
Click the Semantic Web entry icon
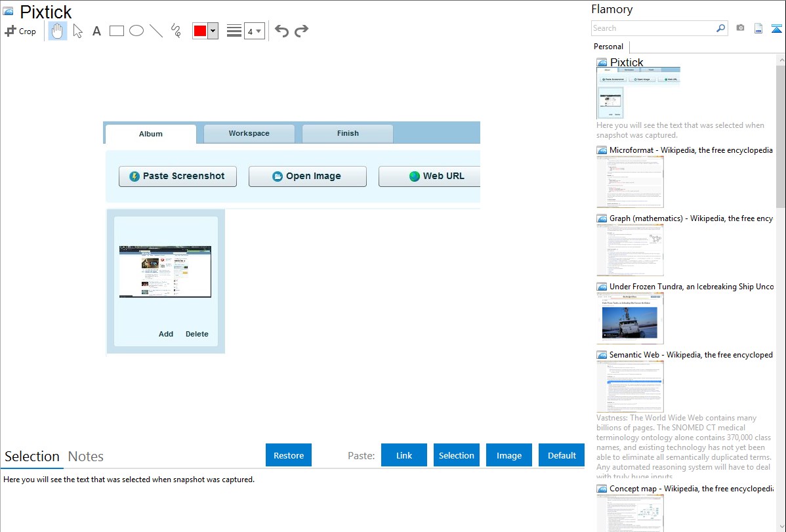click(x=602, y=355)
